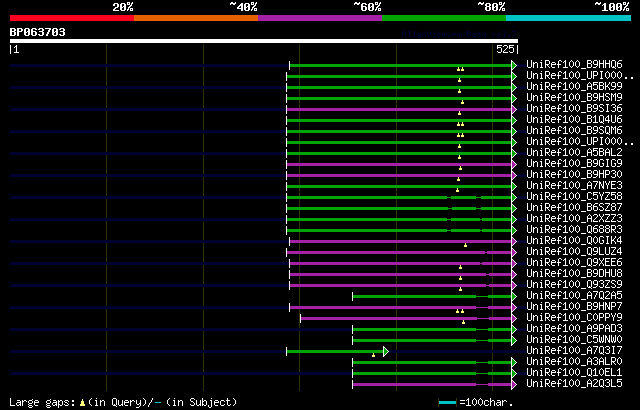The height and width of the screenshot is (410, 640).
Task: Click the yellow gap marker below A7Q3I7 alignment
Action: 373,355
